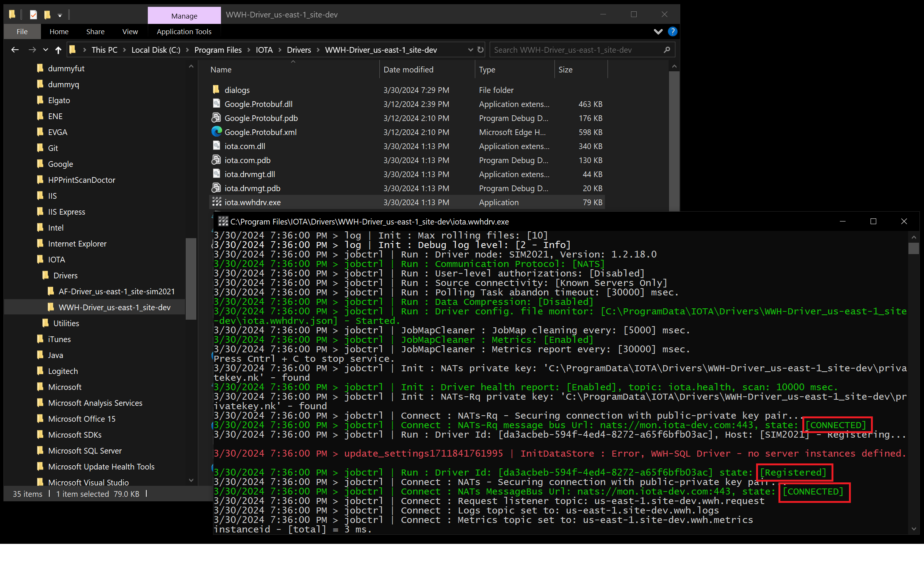
Task: Expand the ribbon with chevron
Action: (658, 31)
